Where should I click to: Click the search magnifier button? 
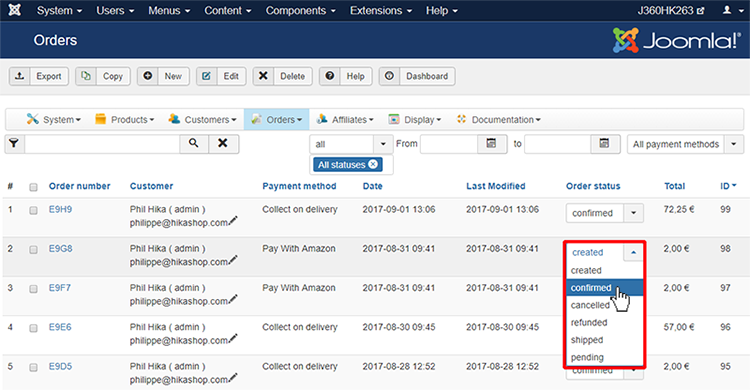(x=194, y=144)
